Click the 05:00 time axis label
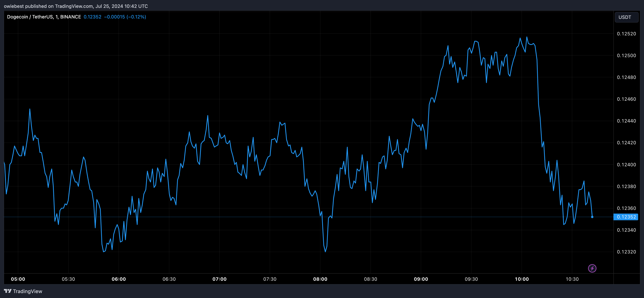Viewport: 644px width, 298px height. pos(18,279)
